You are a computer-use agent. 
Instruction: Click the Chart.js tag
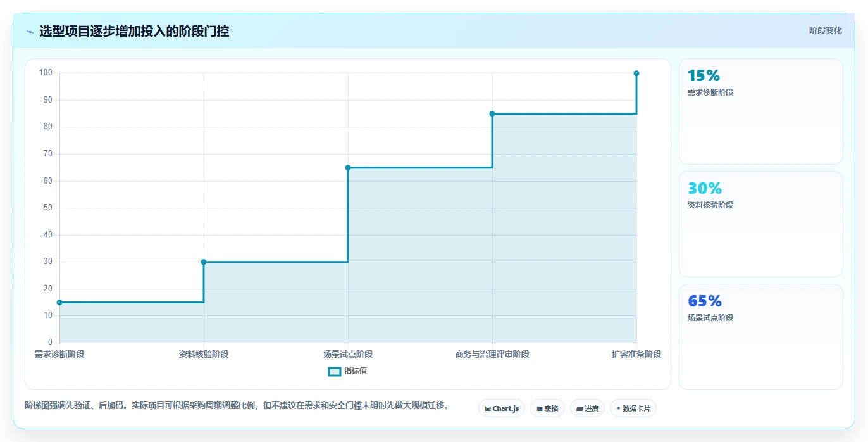point(502,408)
